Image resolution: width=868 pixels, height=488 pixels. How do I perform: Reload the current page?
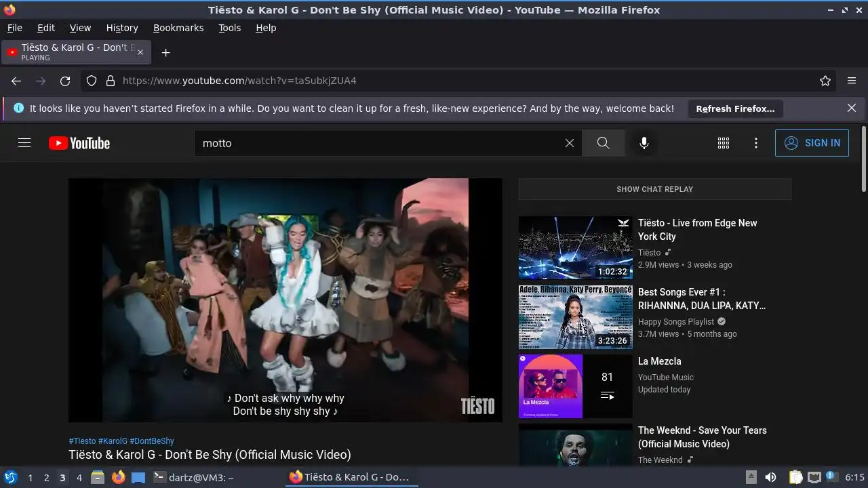coord(65,81)
